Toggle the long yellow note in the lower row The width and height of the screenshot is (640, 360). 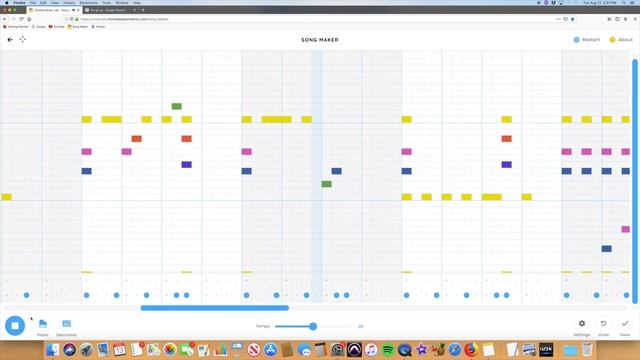[491, 197]
